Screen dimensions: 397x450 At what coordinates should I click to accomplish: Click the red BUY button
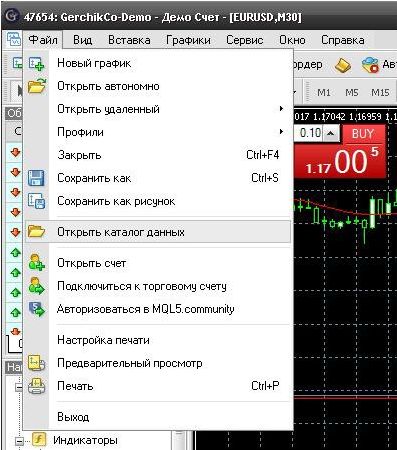[362, 134]
